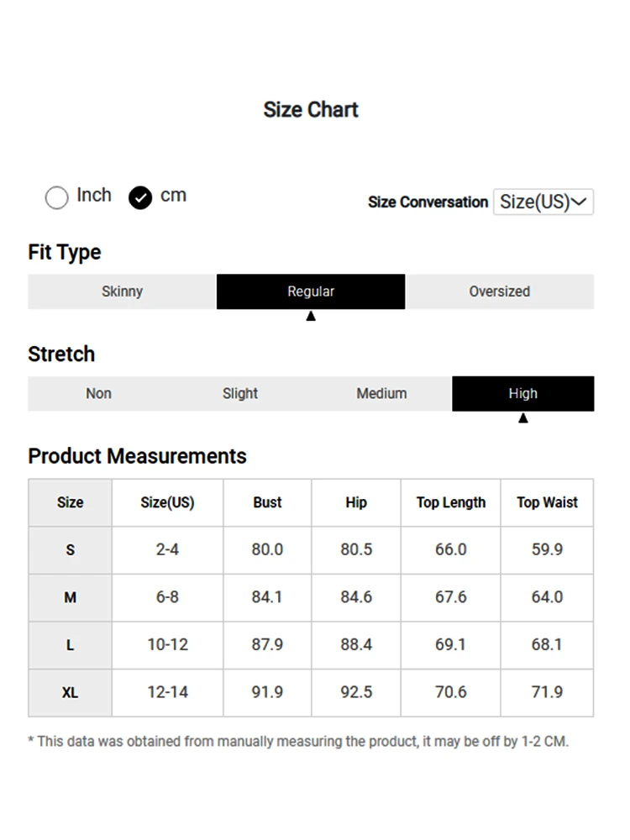
Task: Select the High stretch option
Action: [x=522, y=394]
